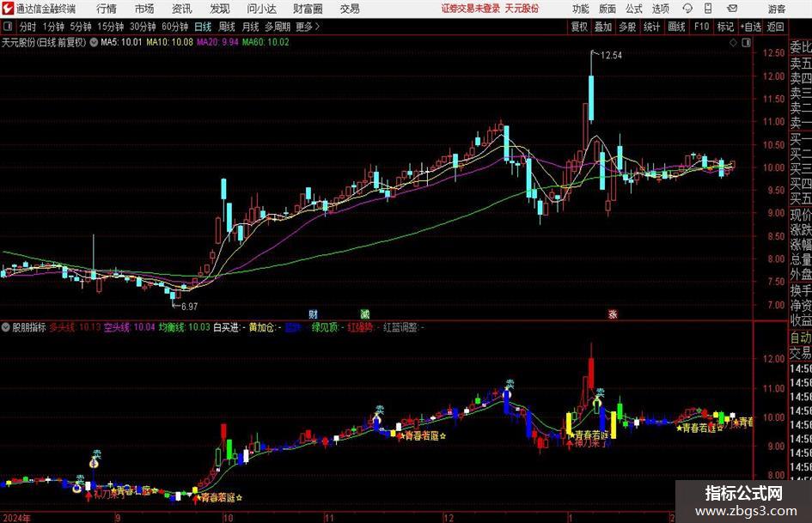Viewport: 812px width, 523px height.
Task: Open the F10 company info button
Action: pos(701,27)
